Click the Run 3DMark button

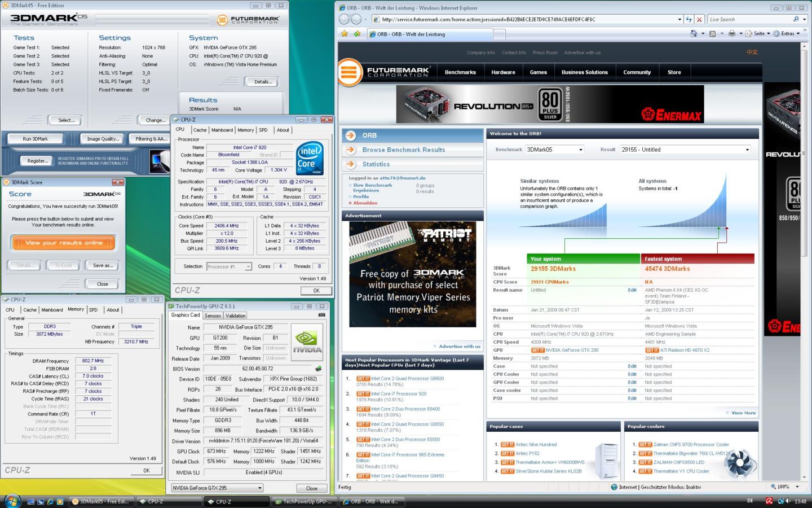click(x=36, y=139)
